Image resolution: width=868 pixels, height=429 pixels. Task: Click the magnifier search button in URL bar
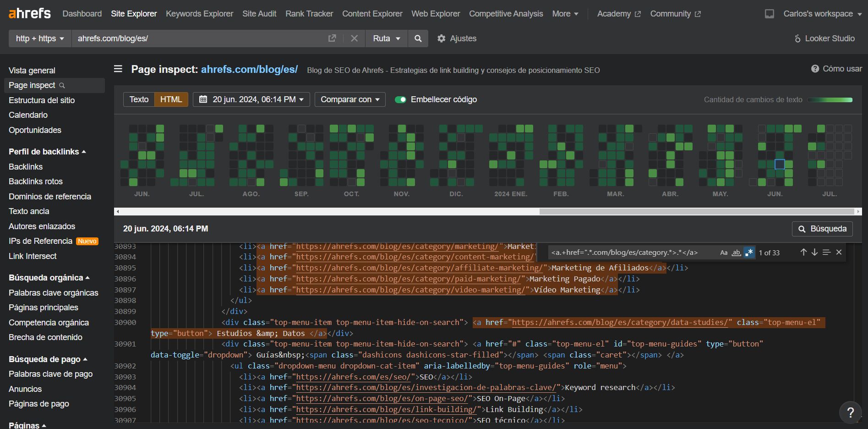418,38
